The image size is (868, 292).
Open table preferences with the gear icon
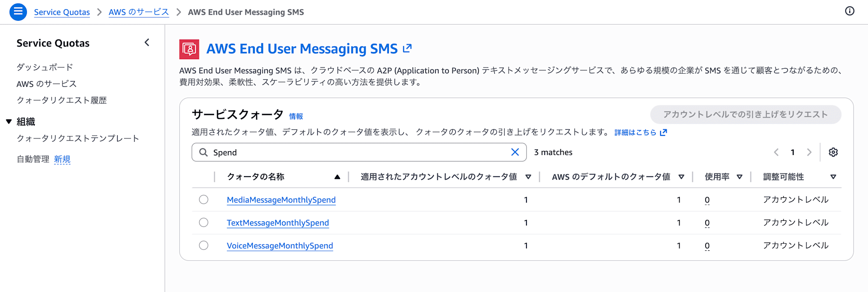[833, 152]
